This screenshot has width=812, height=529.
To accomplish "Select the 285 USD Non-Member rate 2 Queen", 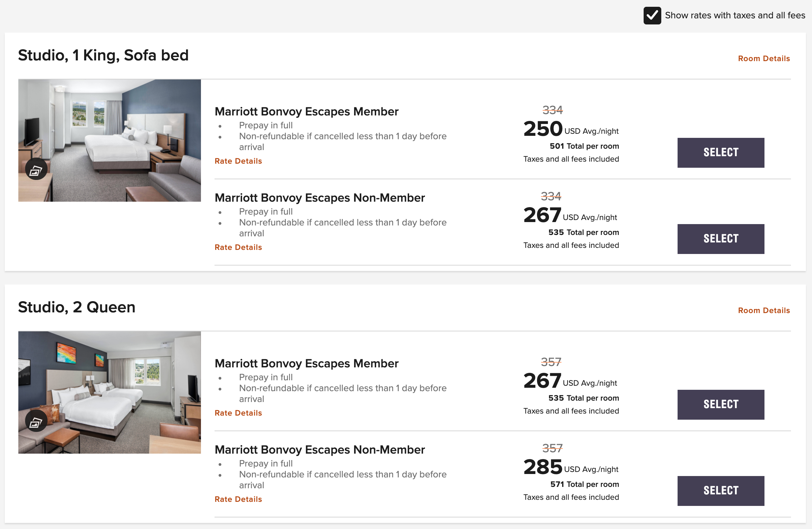I will (721, 491).
